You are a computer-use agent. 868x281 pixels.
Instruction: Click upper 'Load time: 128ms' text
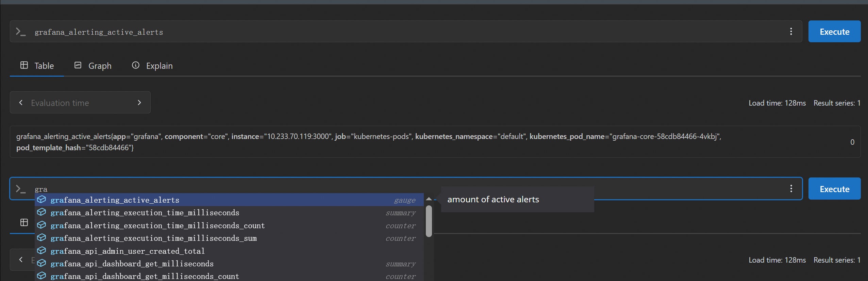pos(777,103)
